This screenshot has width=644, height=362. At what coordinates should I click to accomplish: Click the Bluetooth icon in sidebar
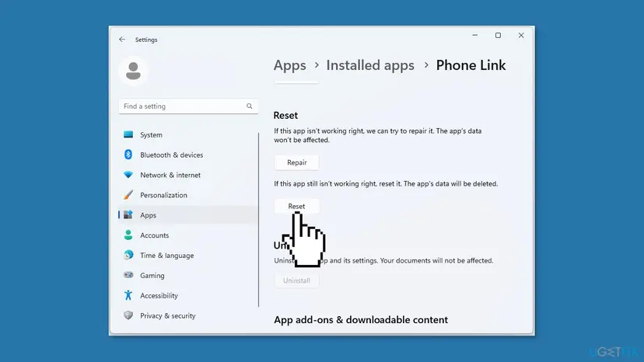pos(128,155)
